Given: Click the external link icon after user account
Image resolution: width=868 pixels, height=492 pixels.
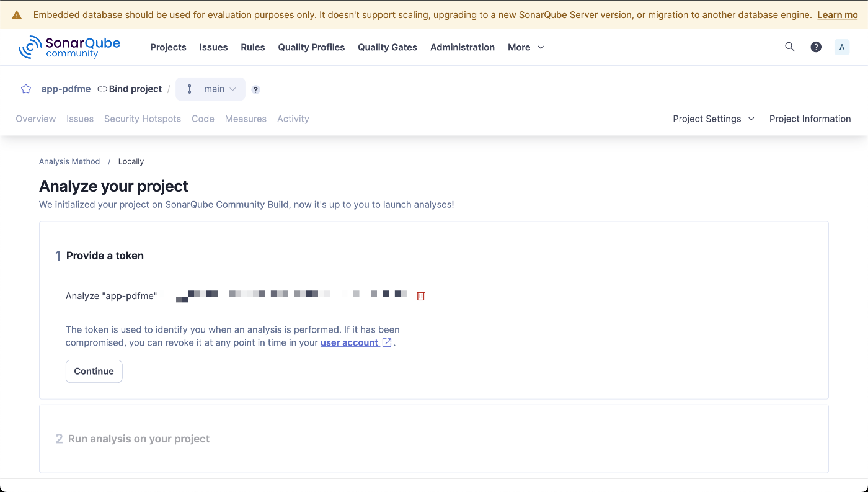Looking at the screenshot, I should 387,342.
